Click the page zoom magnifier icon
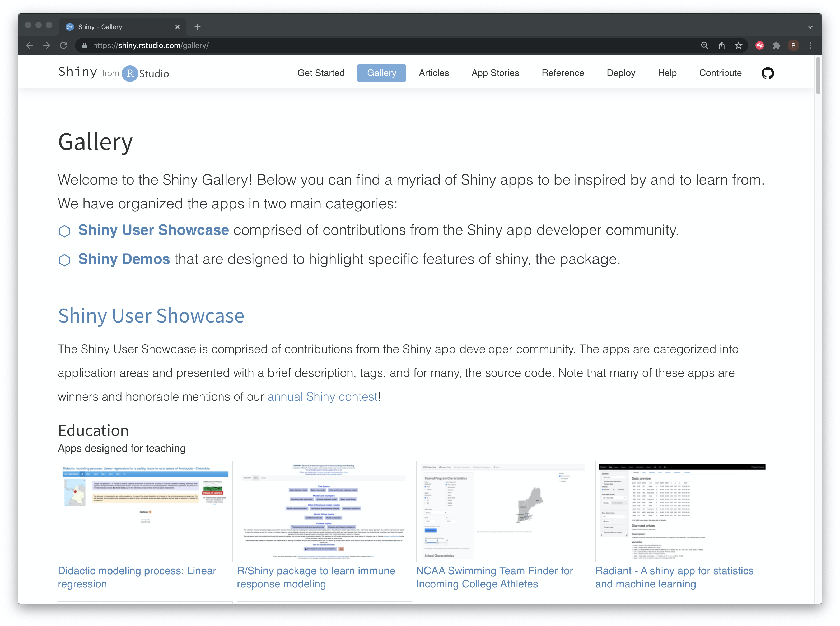 [x=704, y=45]
